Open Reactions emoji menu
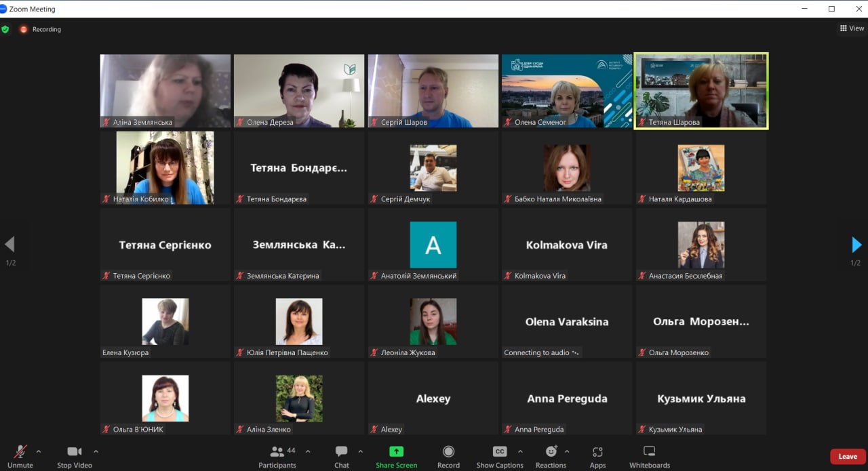868x471 pixels. pyautogui.click(x=551, y=455)
